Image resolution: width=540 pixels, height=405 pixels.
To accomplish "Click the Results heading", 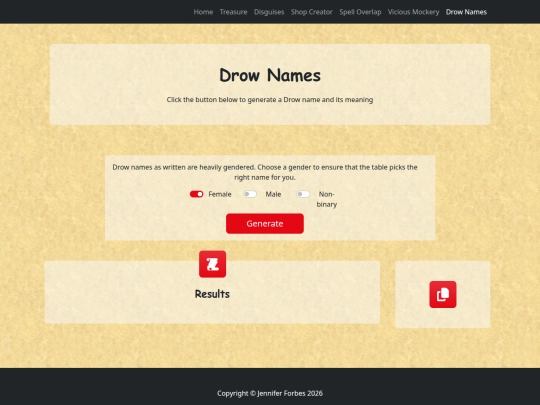I will pyautogui.click(x=212, y=294).
